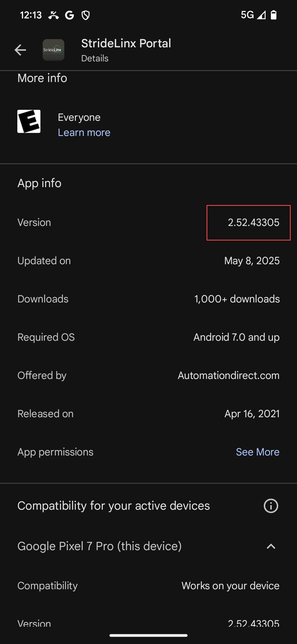Go back using the arrow icon

(20, 50)
